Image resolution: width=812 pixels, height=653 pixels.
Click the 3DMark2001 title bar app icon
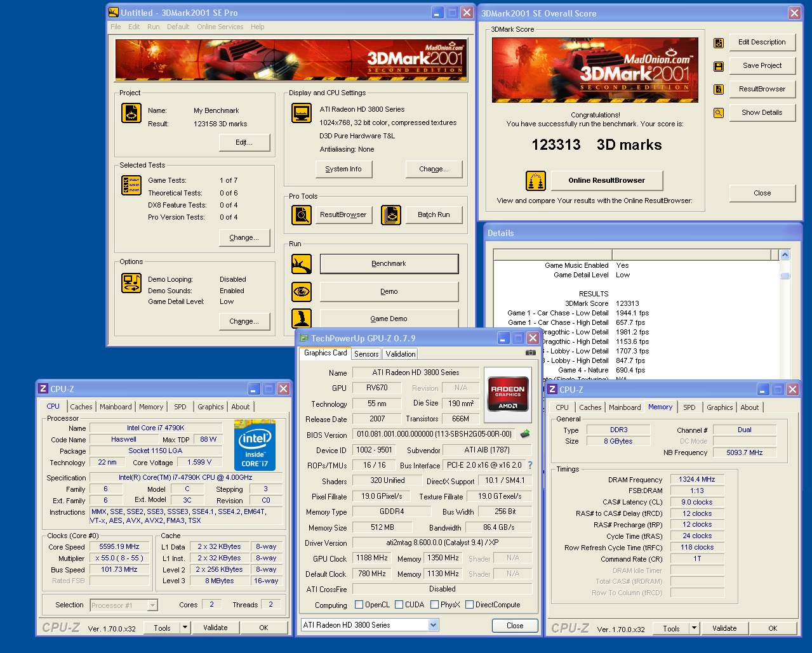pos(114,12)
